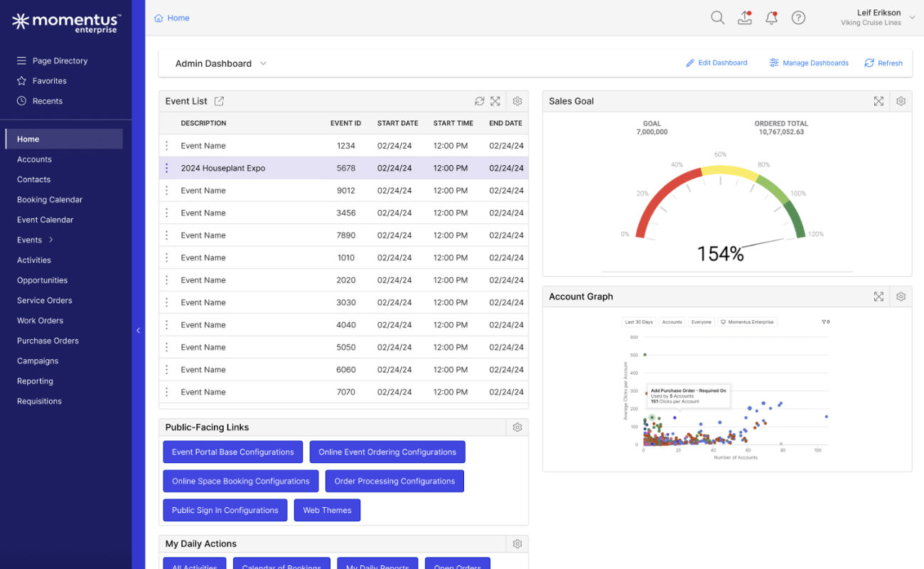
Task: Open notifications bell icon
Action: point(771,18)
